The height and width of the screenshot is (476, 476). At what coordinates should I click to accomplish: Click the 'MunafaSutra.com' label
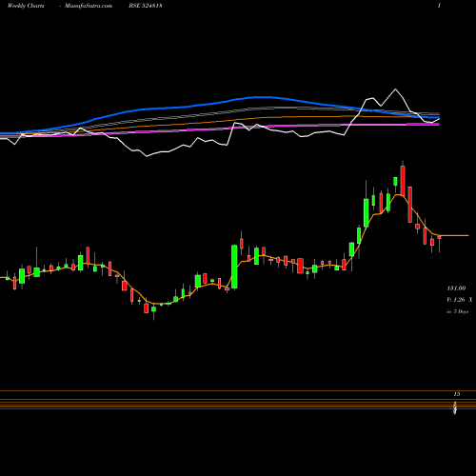tap(89, 6)
